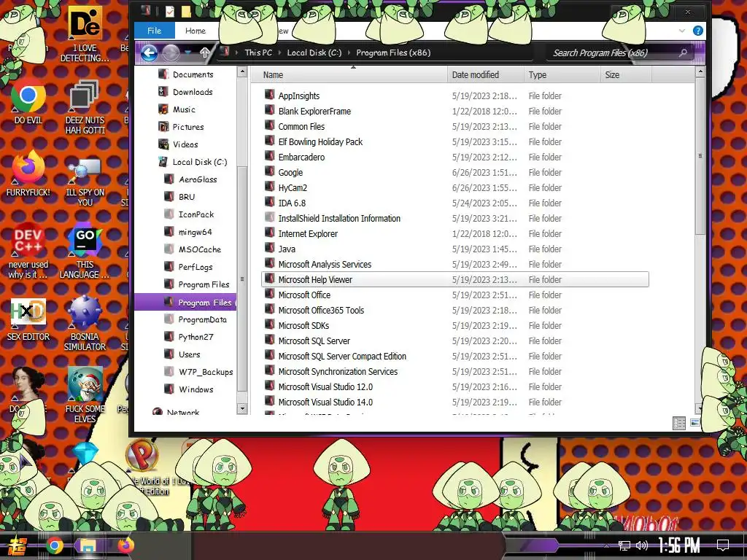
Task: Switch to details view layout icon
Action: (679, 423)
